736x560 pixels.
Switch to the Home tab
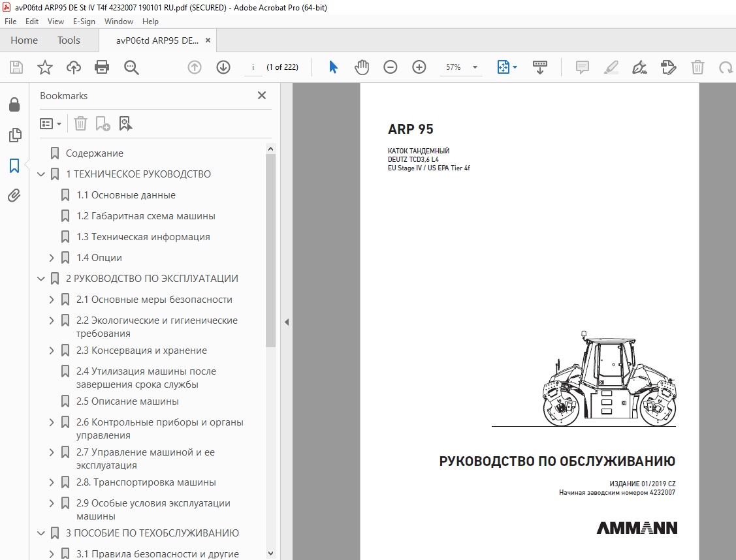(x=24, y=40)
